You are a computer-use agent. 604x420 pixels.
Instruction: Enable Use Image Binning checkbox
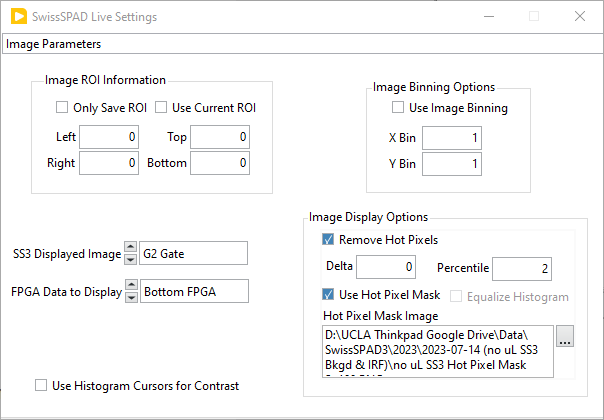pos(398,107)
